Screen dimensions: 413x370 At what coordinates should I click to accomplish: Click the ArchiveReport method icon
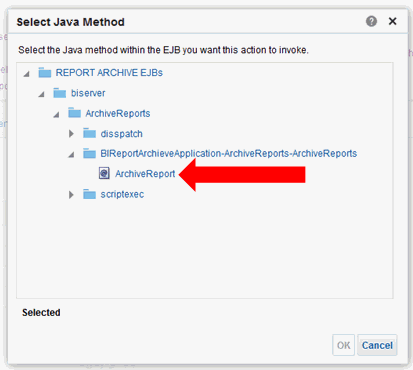point(104,173)
